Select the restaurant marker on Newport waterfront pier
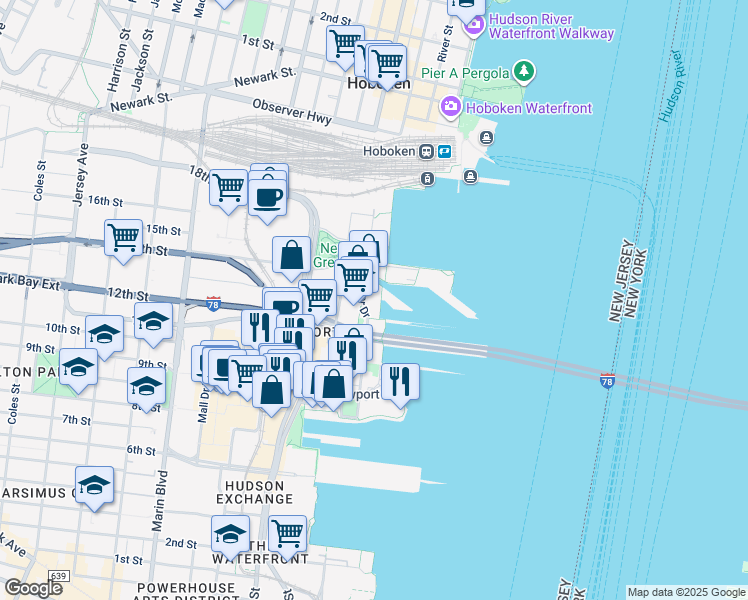Viewport: 748px width, 600px height. pyautogui.click(x=400, y=384)
